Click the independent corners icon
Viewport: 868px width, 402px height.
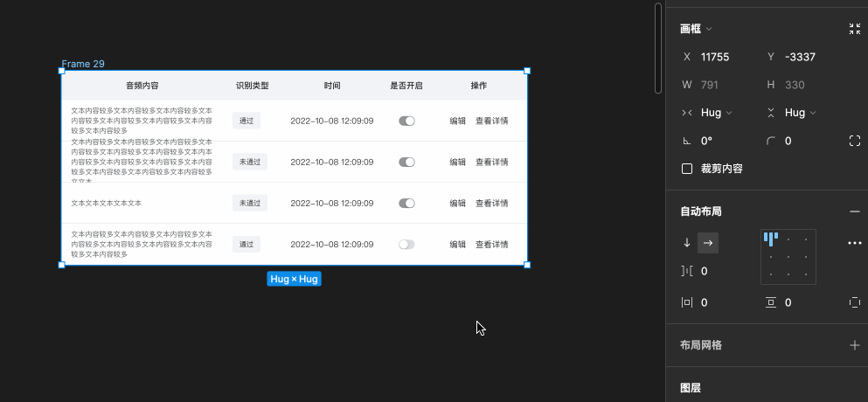click(855, 141)
